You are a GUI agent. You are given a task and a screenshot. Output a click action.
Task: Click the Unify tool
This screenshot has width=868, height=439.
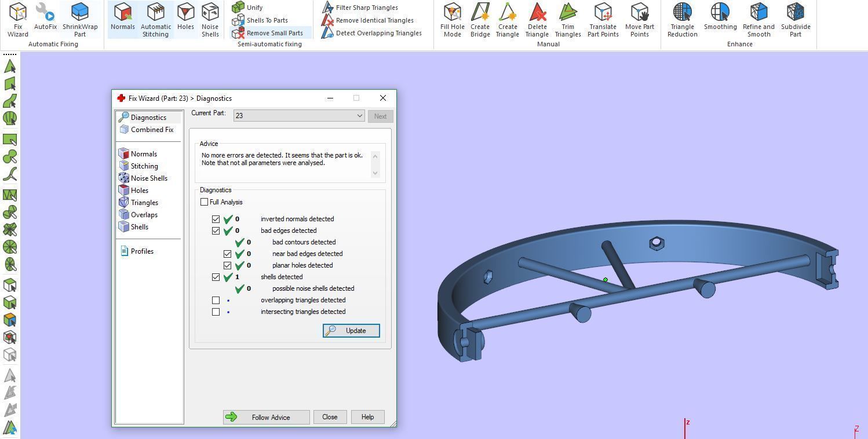click(x=247, y=8)
